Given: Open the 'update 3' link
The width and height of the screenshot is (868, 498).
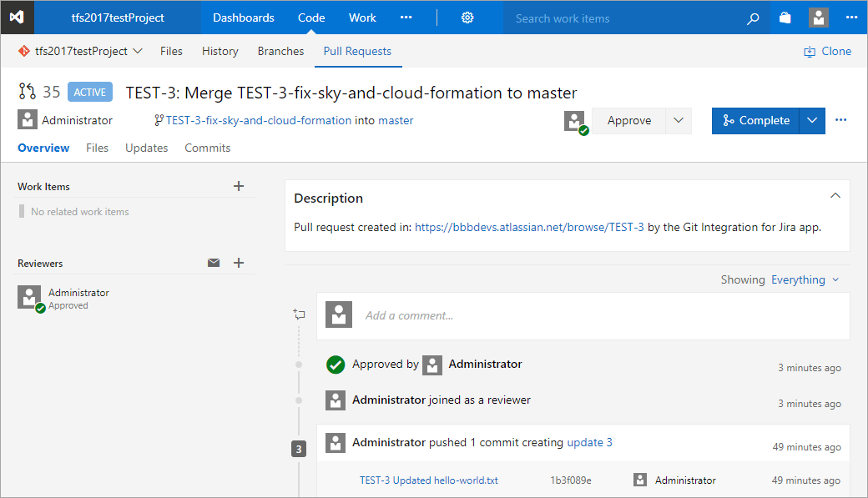Looking at the screenshot, I should 589,443.
